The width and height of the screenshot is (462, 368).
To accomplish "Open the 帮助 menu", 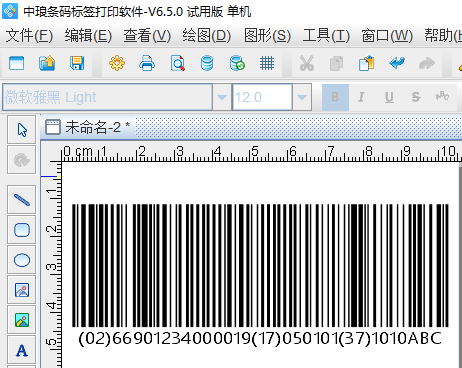I will tap(443, 35).
